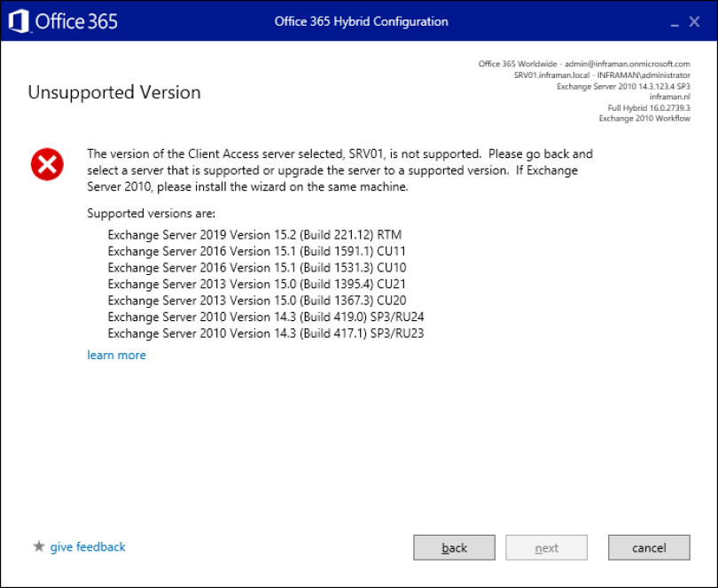This screenshot has height=588, width=718.
Task: Click the window title Office 365 Hybrid Configuration
Action: (361, 21)
